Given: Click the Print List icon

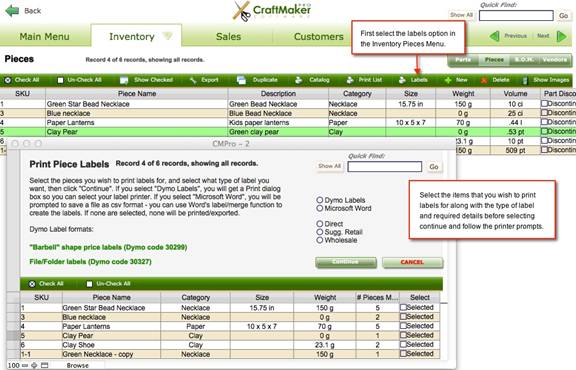Looking at the screenshot, I should point(350,80).
